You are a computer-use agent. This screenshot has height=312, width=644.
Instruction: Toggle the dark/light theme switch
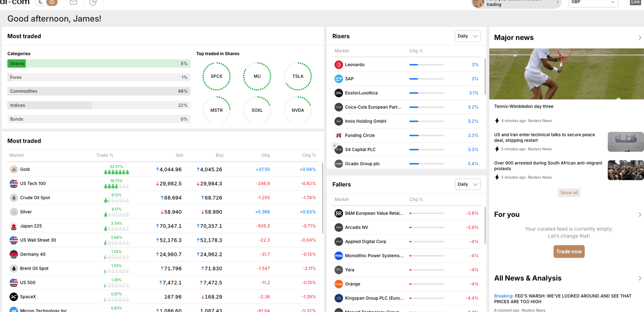pos(46,2)
